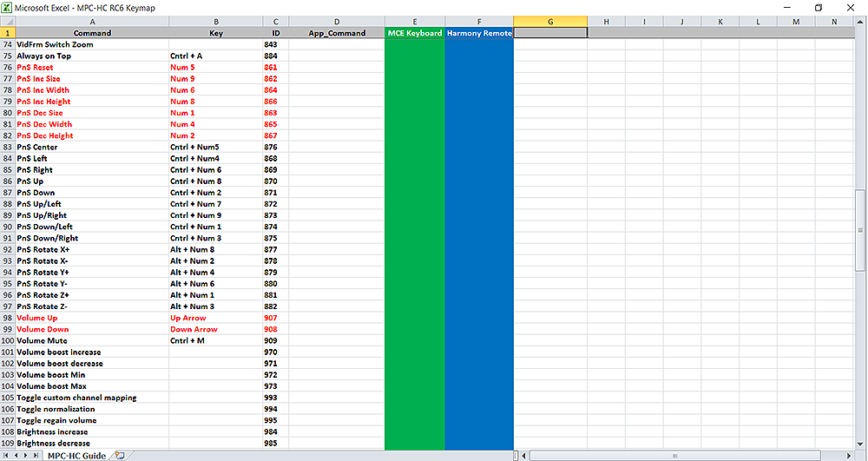This screenshot has height=461, width=868.
Task: Select column C header
Action: pos(276,22)
